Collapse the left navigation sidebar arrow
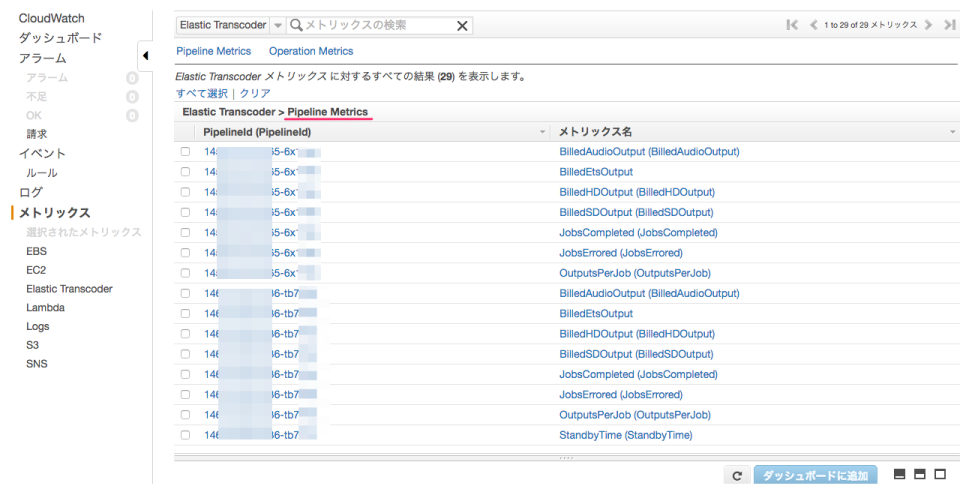The height and width of the screenshot is (489, 960). [x=144, y=55]
